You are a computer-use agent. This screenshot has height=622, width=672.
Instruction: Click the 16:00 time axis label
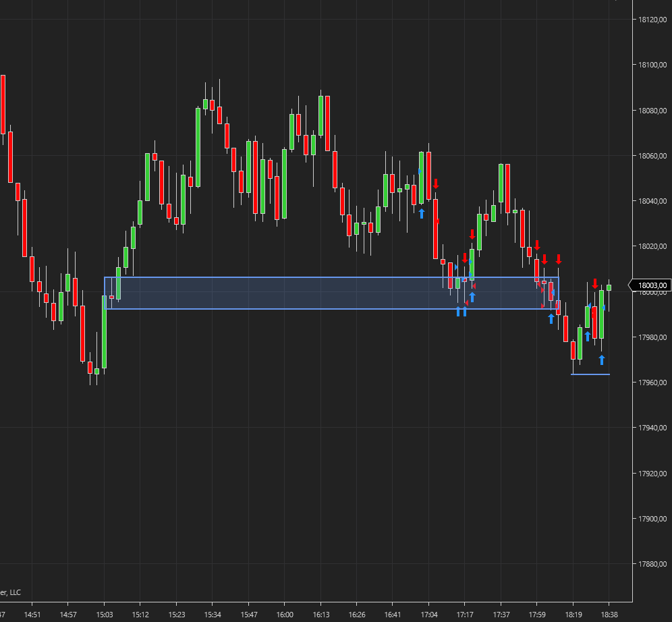[285, 615]
